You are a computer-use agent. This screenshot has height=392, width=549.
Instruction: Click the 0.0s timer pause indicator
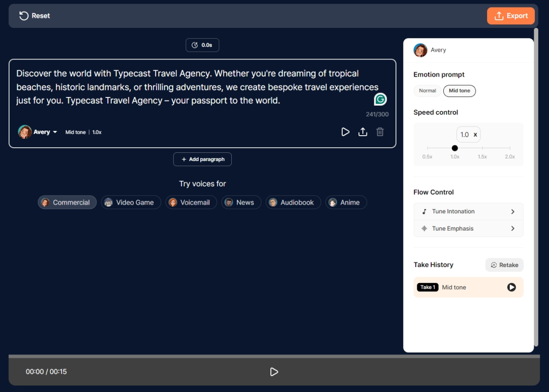(202, 45)
